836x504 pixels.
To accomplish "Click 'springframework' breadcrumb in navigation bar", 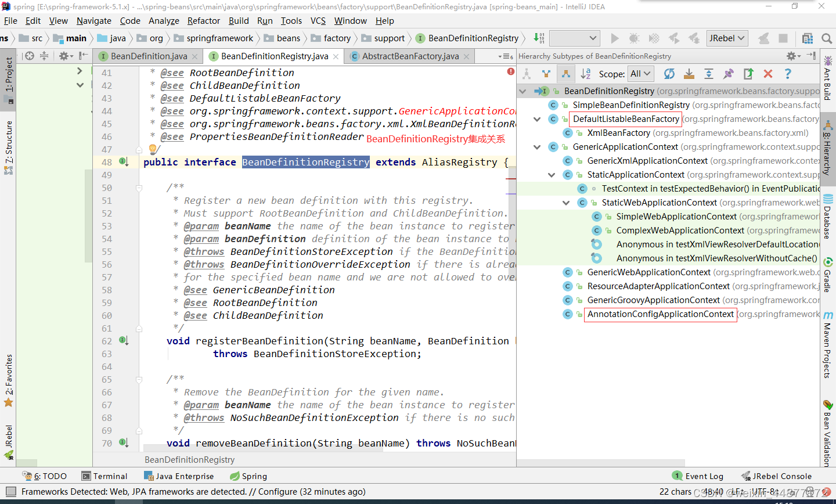I will pyautogui.click(x=220, y=38).
